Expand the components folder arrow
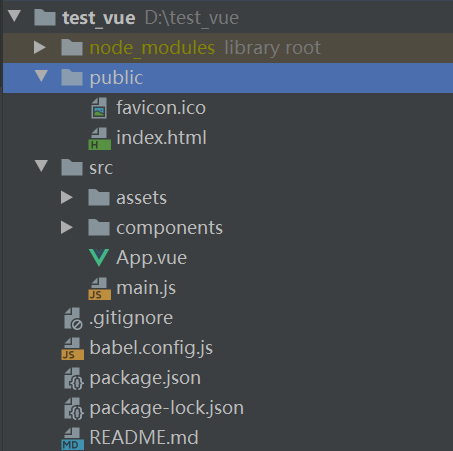This screenshot has height=451, width=453. tap(67, 228)
